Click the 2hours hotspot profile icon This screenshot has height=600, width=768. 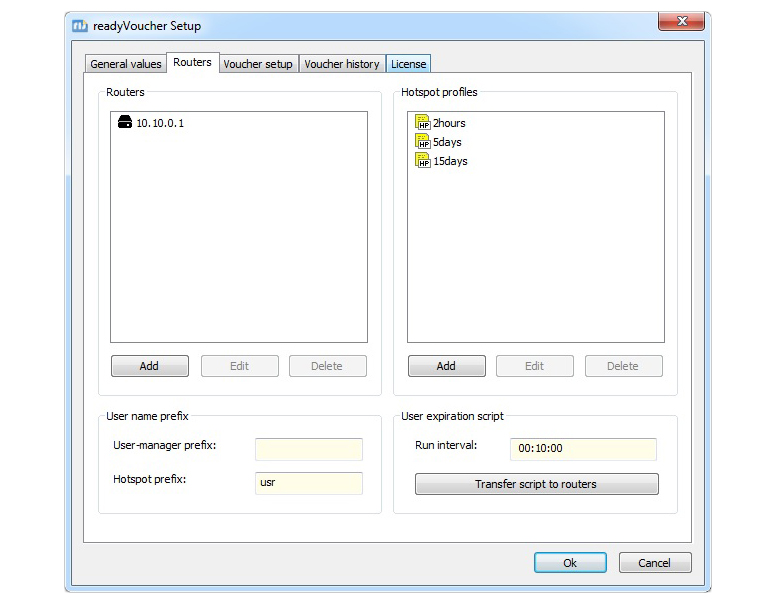click(x=422, y=123)
